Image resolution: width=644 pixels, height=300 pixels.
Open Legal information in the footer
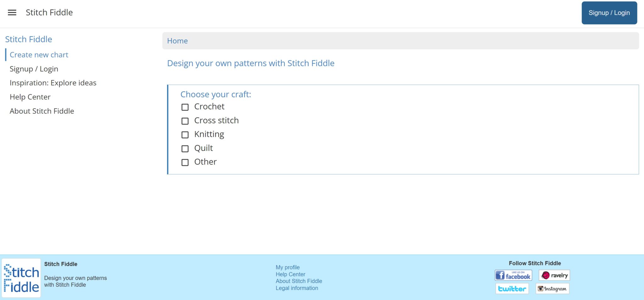click(x=297, y=288)
